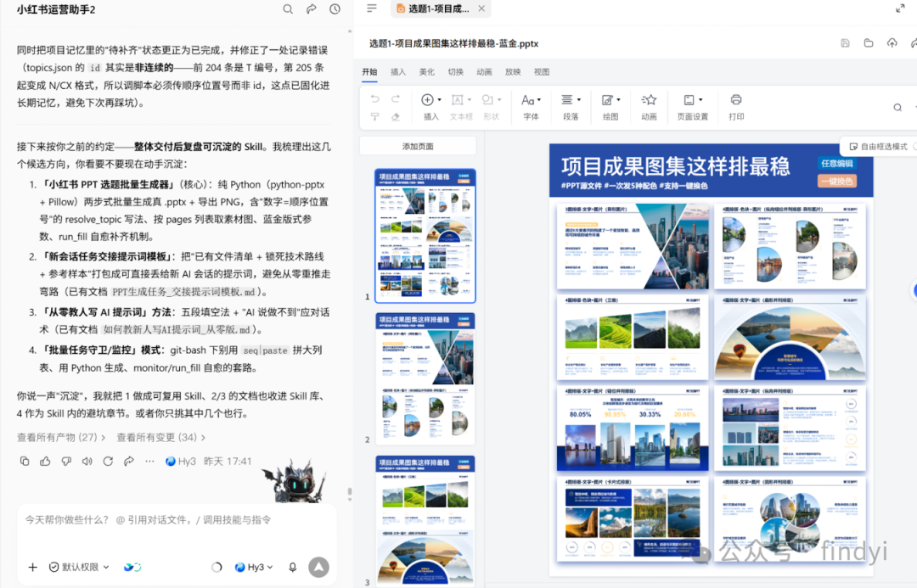917x588 pixels.
Task: Click the share arrow beside the chat title
Action: click(x=311, y=9)
